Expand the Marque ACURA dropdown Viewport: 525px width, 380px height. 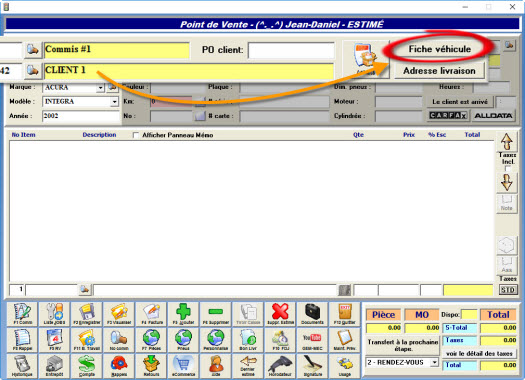click(x=100, y=88)
